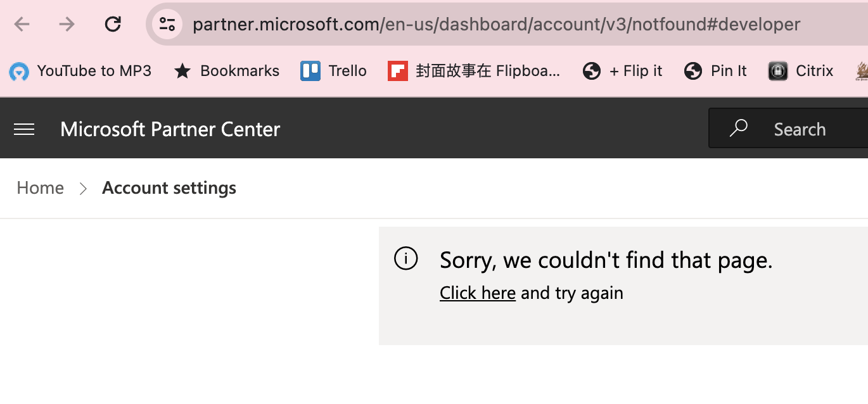The height and width of the screenshot is (404, 868).
Task: Select the + Flip it bookmark
Action: pos(621,71)
